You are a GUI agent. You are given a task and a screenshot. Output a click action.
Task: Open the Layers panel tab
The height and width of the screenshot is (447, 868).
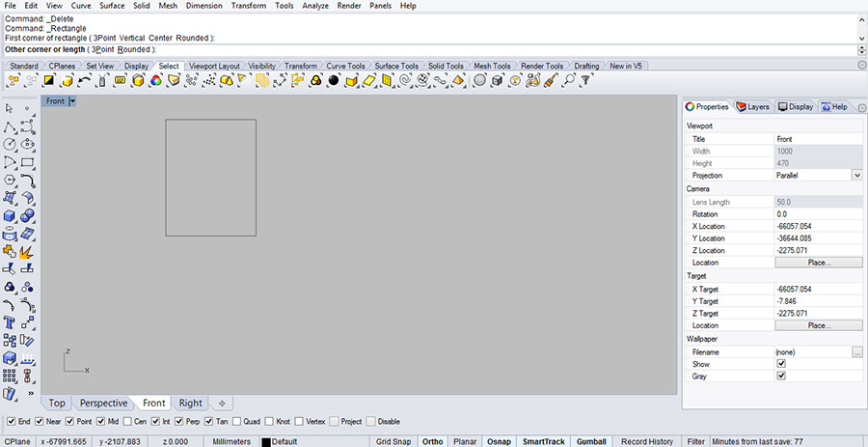coord(753,107)
